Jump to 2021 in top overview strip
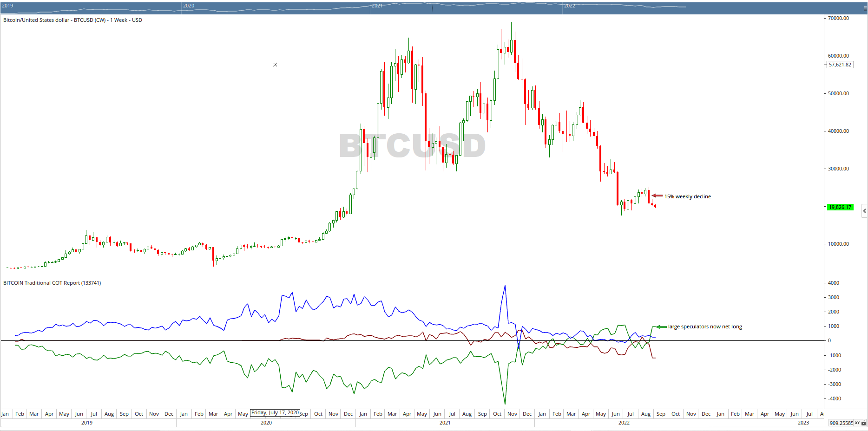The height and width of the screenshot is (431, 868). (377, 6)
